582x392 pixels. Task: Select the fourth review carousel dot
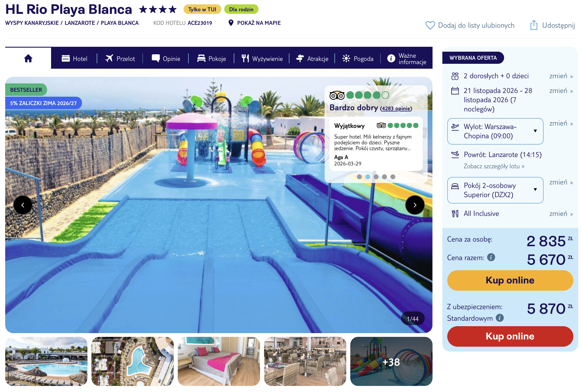[x=384, y=177]
